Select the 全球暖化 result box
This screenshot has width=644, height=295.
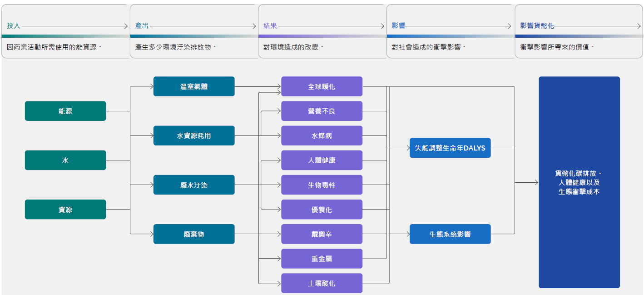coord(322,86)
